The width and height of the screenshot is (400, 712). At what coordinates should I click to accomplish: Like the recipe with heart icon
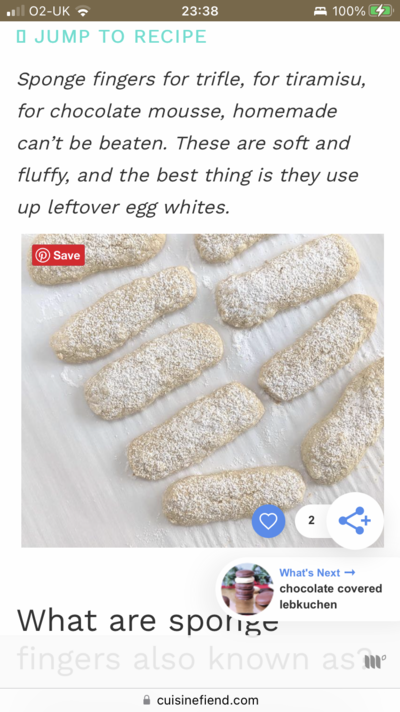point(268,521)
